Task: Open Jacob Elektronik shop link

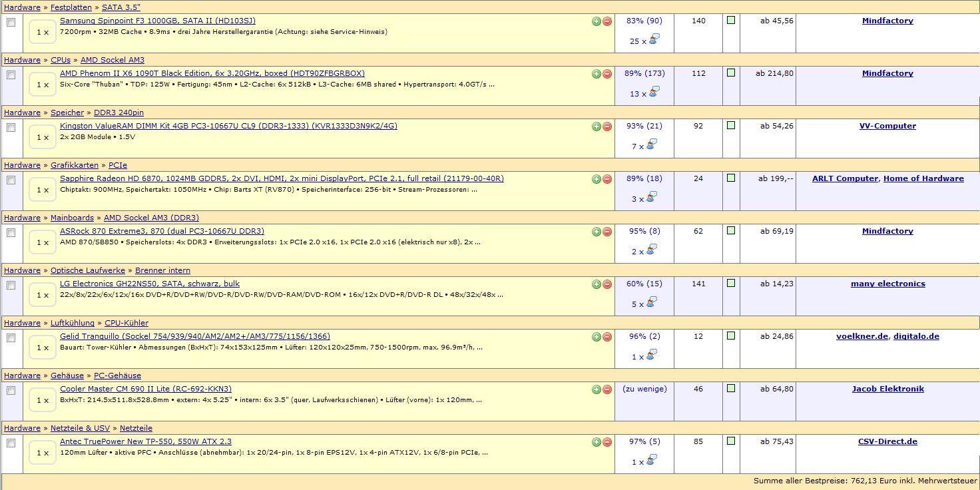Action: [887, 389]
